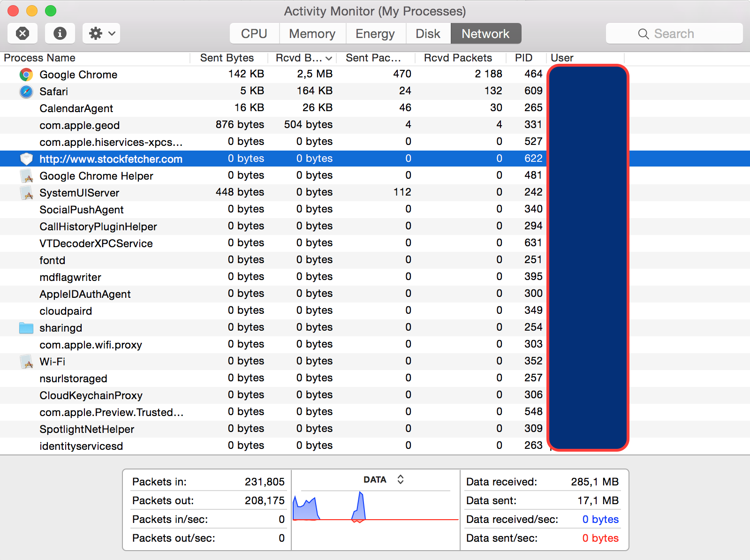The width and height of the screenshot is (750, 560).
Task: Sort by Process Name column header
Action: click(x=95, y=58)
